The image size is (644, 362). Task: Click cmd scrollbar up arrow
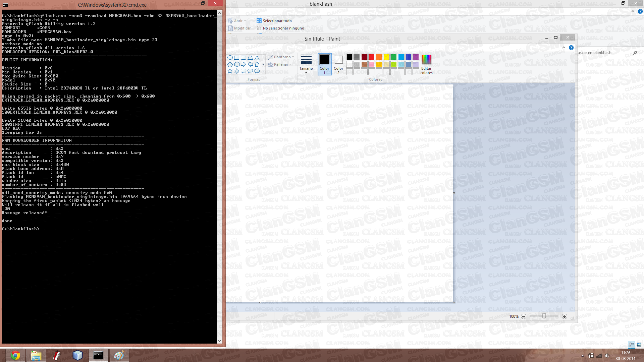[x=220, y=13]
